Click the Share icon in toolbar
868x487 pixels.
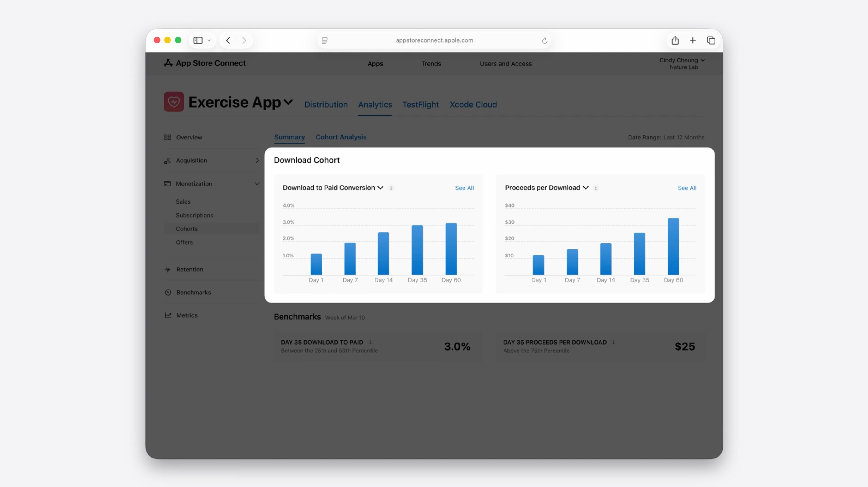click(675, 40)
